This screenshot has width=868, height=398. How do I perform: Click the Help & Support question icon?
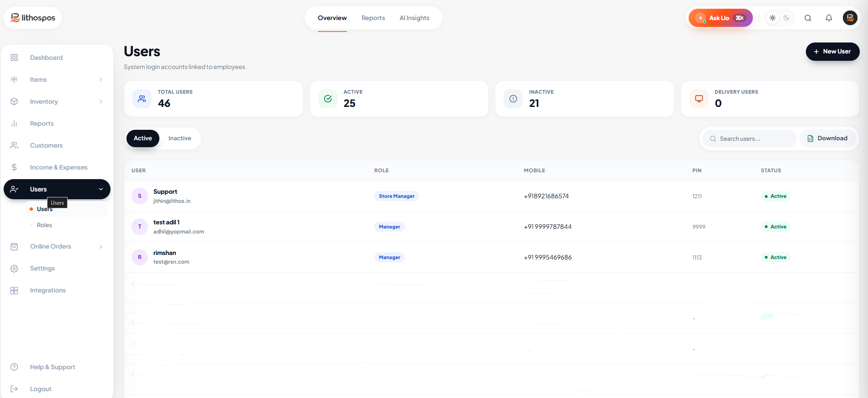[x=14, y=367]
